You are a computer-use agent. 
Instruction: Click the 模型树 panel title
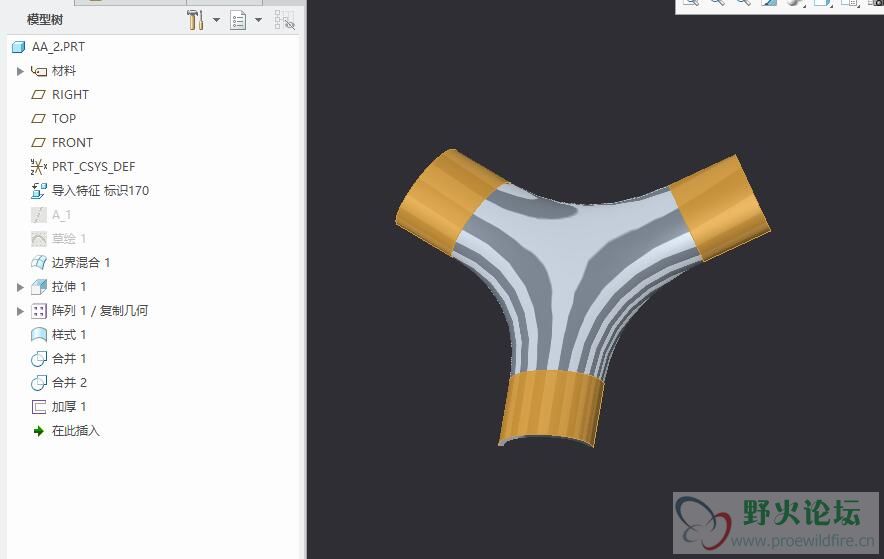point(45,20)
